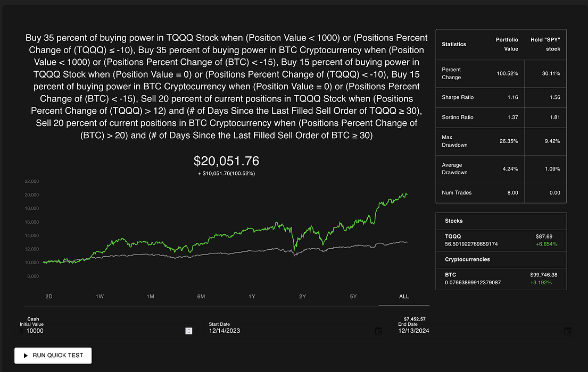Open the BTC cryptocurrency position row
The image size is (588, 372).
pos(501,278)
